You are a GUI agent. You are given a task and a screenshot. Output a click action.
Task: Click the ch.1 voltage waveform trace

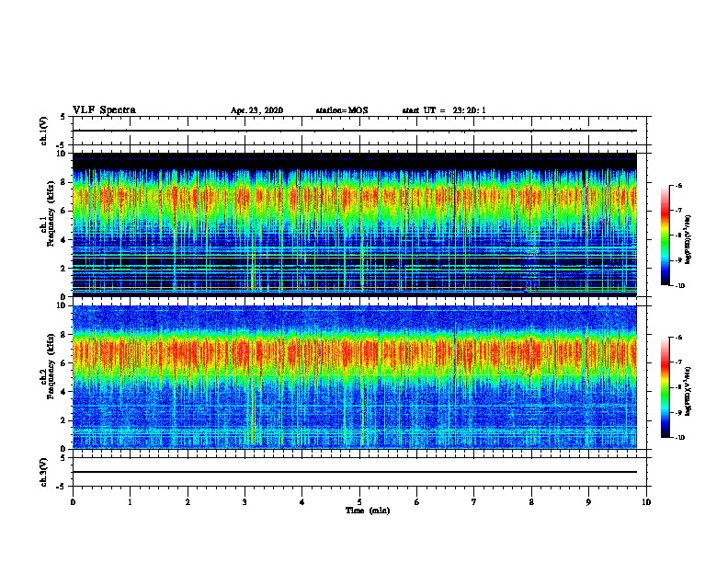click(355, 131)
